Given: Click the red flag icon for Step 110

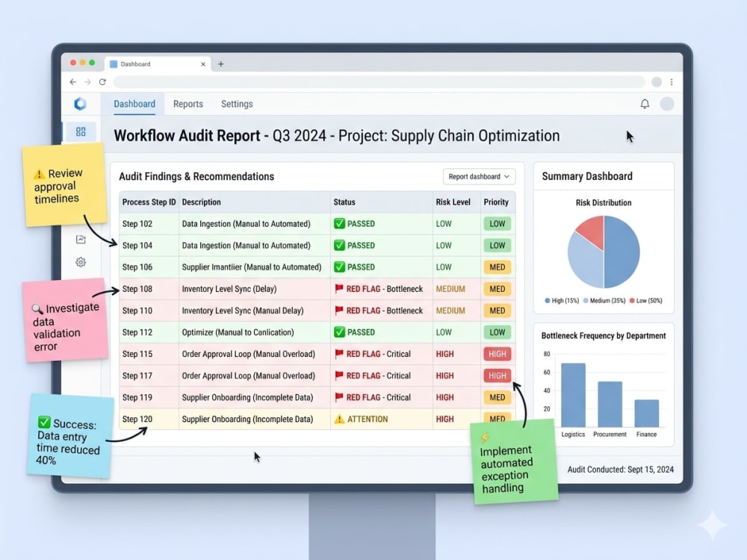Looking at the screenshot, I should click(338, 311).
